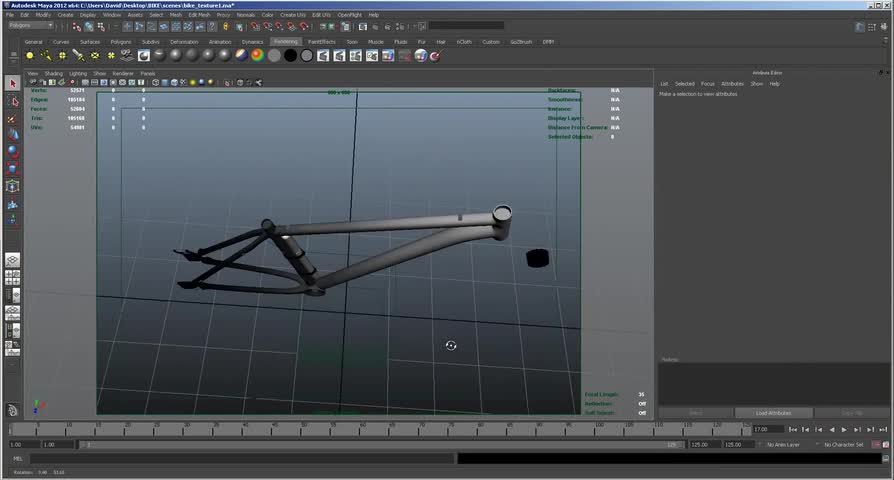
Task: Click the MEL command line input
Action: click(x=240, y=459)
